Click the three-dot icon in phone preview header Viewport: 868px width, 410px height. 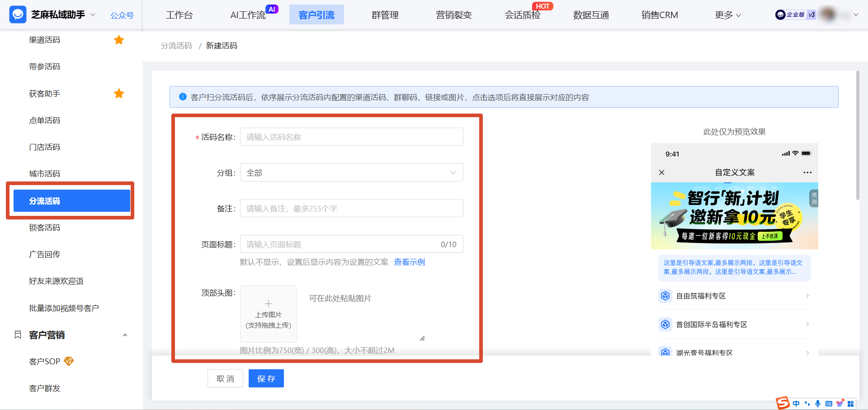point(807,172)
